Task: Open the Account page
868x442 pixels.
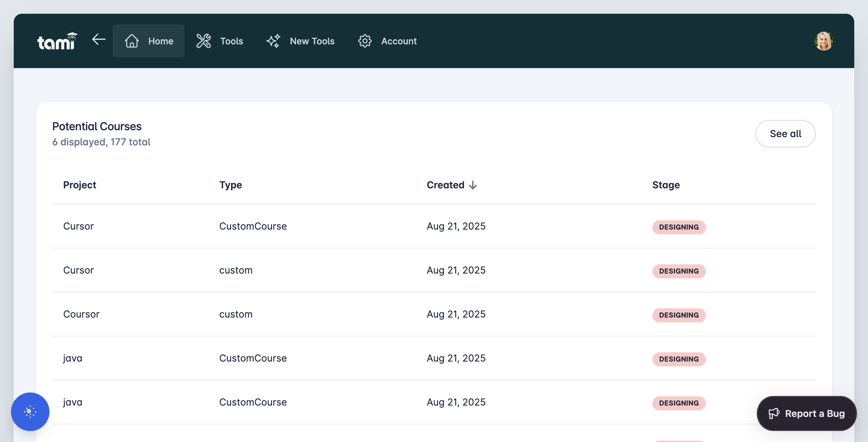Action: [x=399, y=41]
